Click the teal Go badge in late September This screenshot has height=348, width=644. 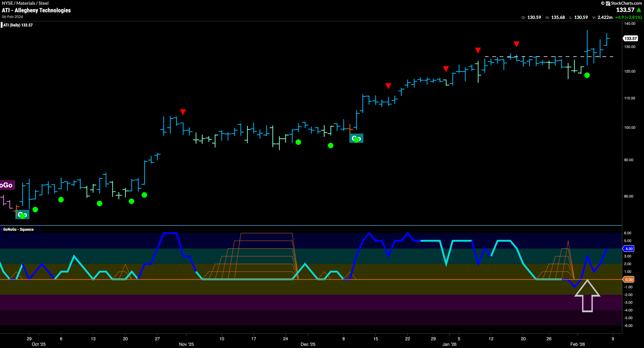[22, 215]
